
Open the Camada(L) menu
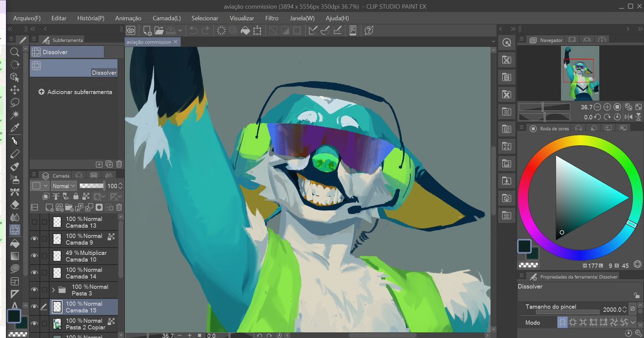pyautogui.click(x=167, y=18)
